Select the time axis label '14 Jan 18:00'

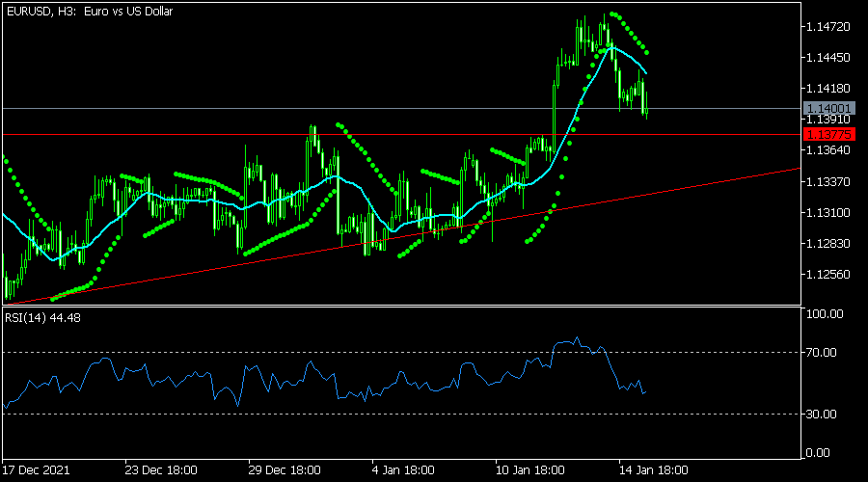click(x=654, y=470)
